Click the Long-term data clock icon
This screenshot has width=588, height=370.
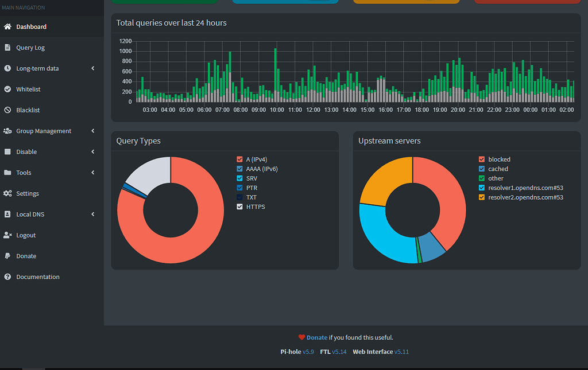(x=7, y=68)
